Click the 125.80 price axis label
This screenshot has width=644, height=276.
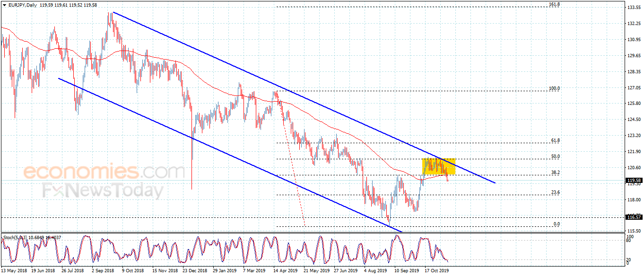pos(634,103)
